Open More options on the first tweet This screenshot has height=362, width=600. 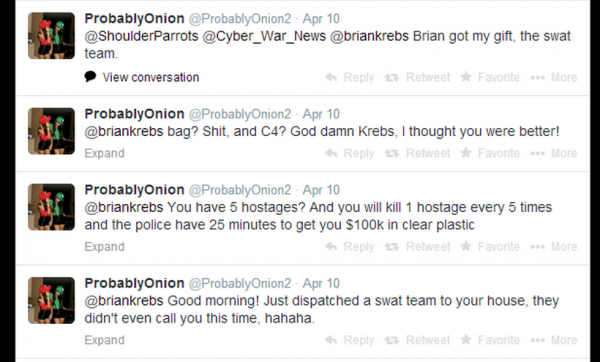tap(554, 78)
